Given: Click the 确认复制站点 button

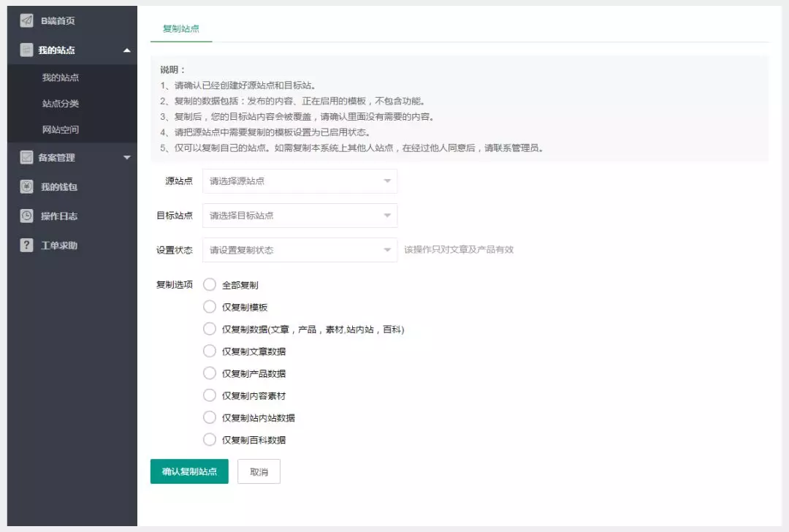Looking at the screenshot, I should point(189,471).
